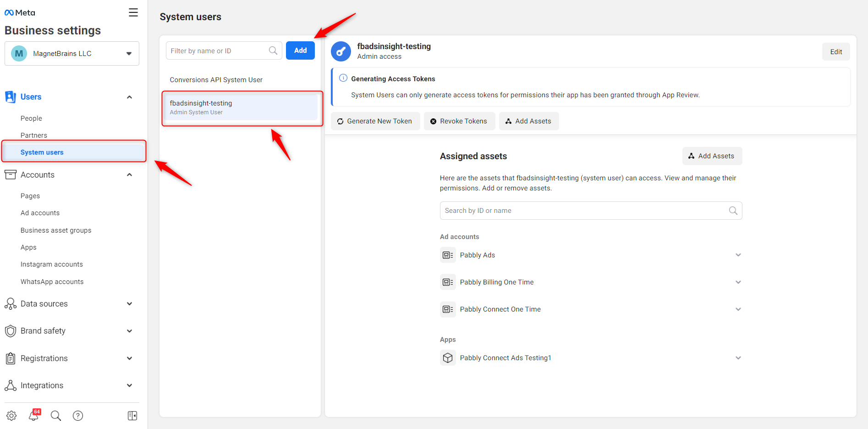View notifications bell with 64 badge
The image size is (868, 429).
tap(34, 415)
